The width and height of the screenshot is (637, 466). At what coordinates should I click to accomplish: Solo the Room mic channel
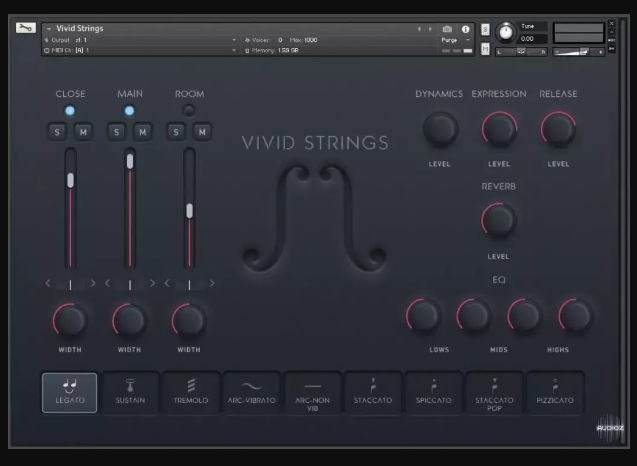pos(176,132)
